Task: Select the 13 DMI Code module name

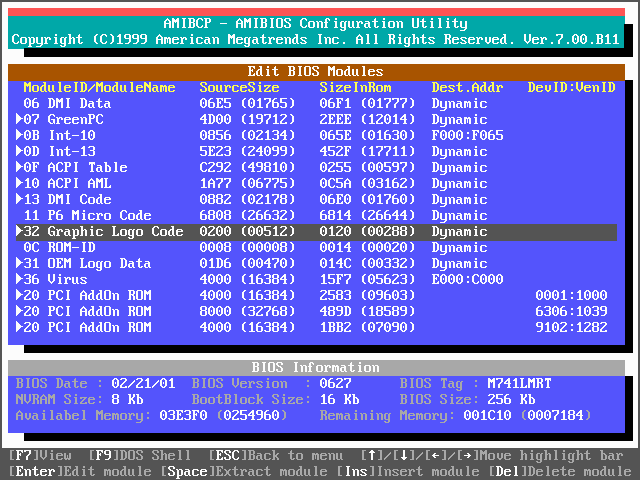Action: click(x=67, y=199)
